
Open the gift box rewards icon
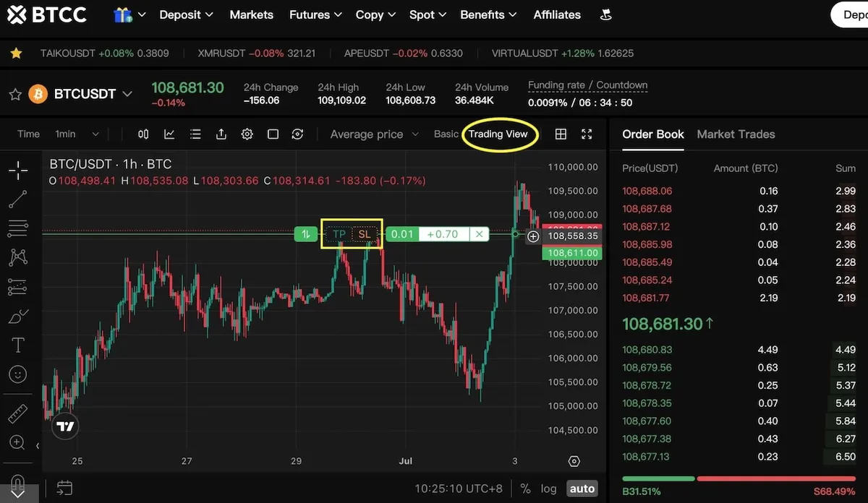coord(122,14)
